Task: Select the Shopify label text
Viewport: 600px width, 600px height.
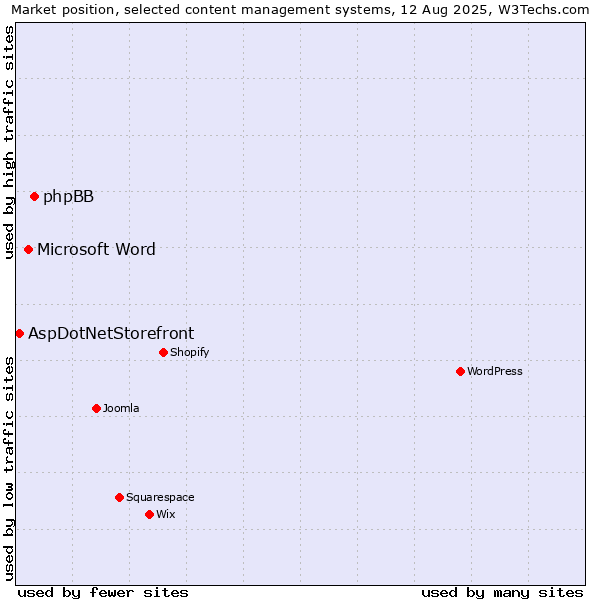Action: coord(190,352)
